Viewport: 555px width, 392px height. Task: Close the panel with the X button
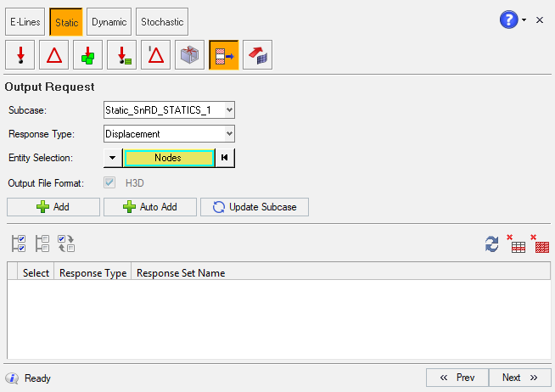(x=540, y=20)
